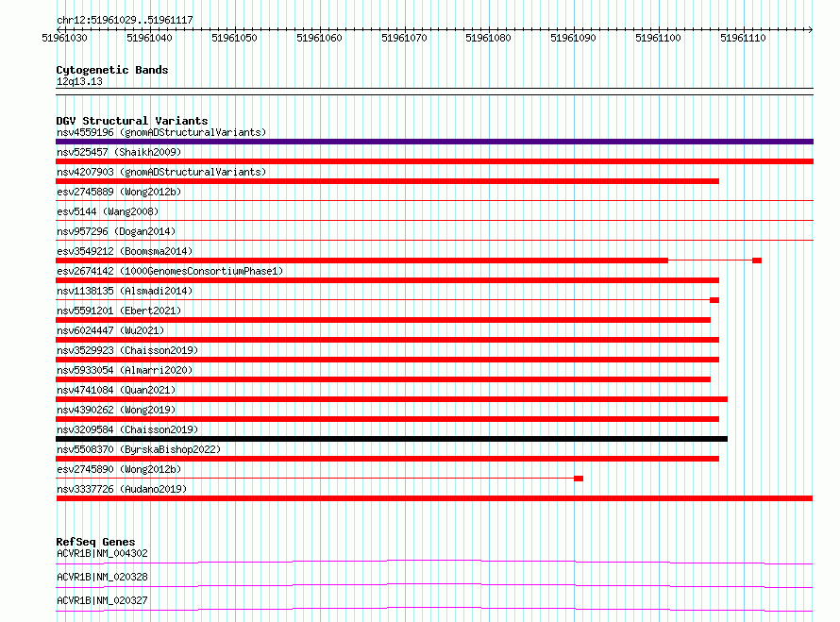Click ruler coordinate 51961090
The image size is (840, 622).
[x=573, y=38]
